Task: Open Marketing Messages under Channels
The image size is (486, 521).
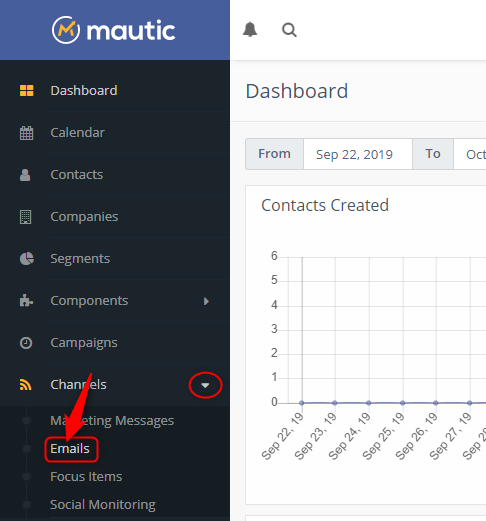Action: click(112, 421)
